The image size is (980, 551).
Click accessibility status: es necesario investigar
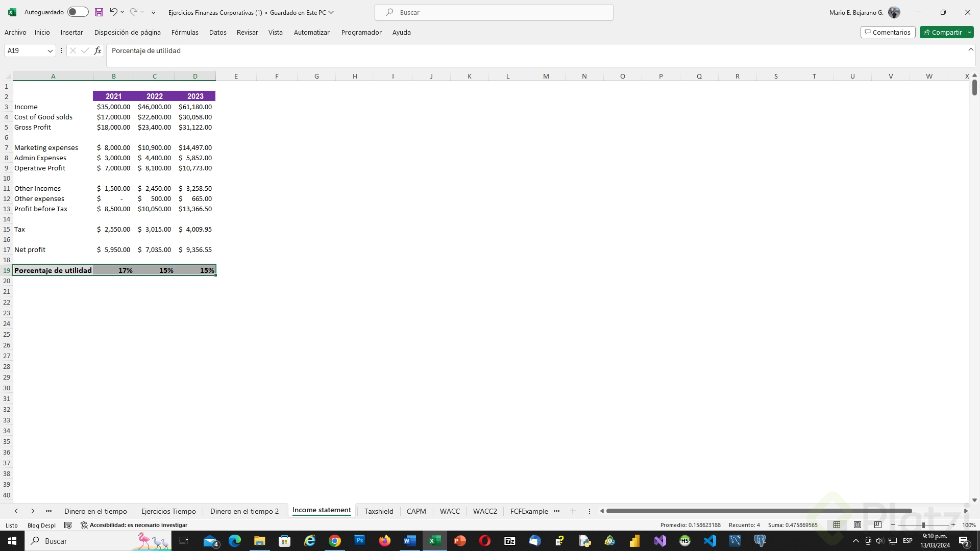134,525
